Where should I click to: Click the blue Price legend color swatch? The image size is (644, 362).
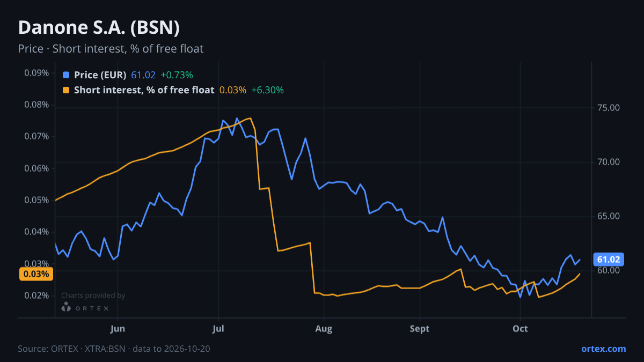pyautogui.click(x=66, y=75)
